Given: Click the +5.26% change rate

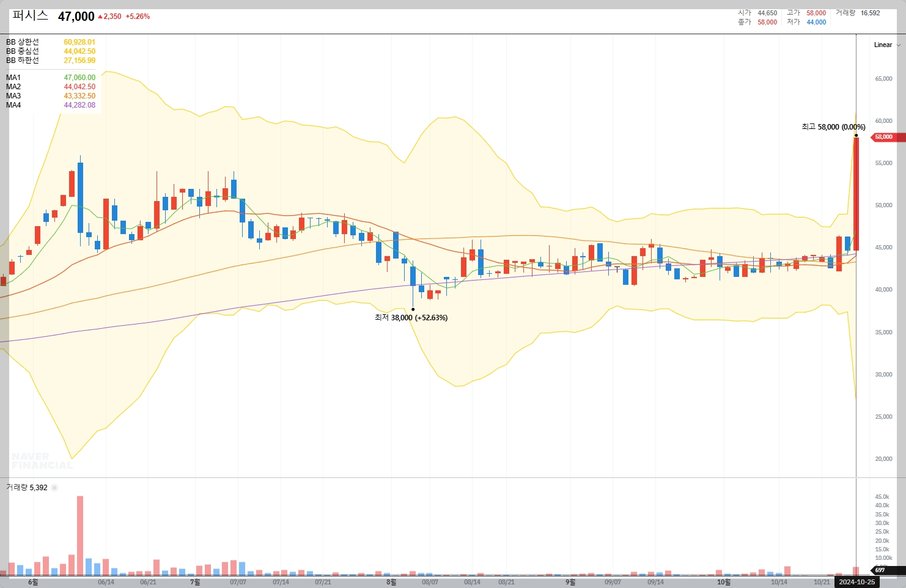Looking at the screenshot, I should pos(138,17).
